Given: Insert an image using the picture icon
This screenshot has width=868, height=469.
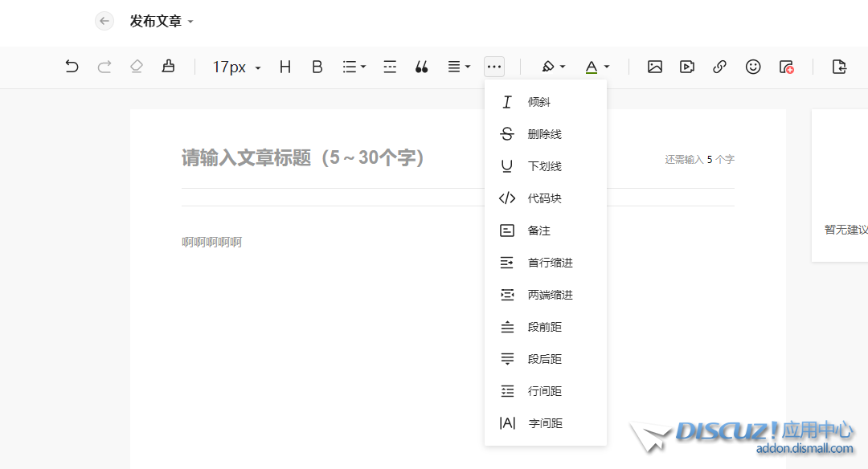Looking at the screenshot, I should tap(655, 67).
